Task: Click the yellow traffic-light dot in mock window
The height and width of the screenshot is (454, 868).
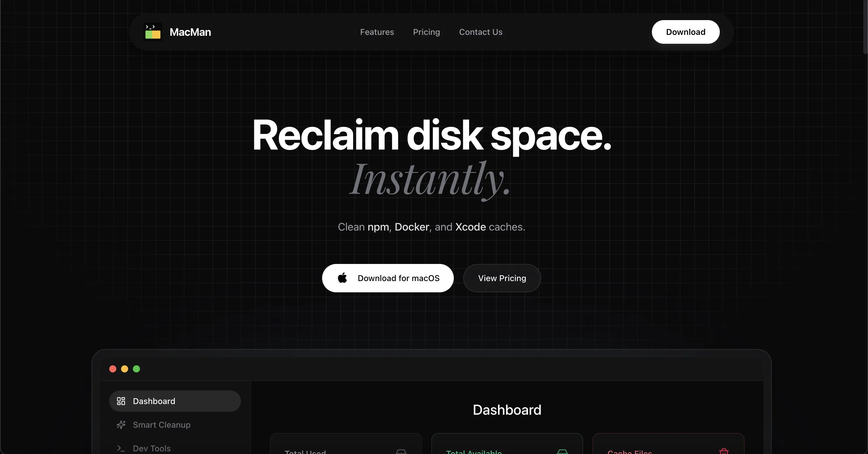Action: coord(125,369)
